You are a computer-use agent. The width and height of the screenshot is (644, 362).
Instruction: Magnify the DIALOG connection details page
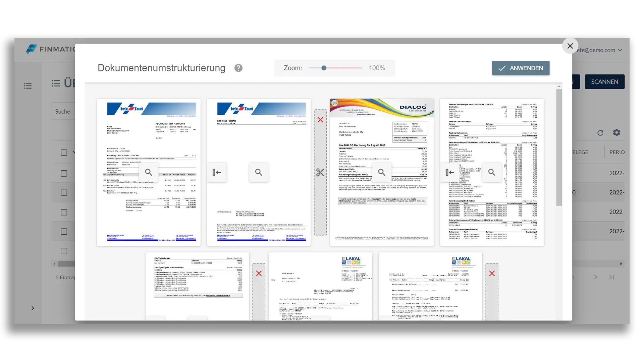pos(492,172)
